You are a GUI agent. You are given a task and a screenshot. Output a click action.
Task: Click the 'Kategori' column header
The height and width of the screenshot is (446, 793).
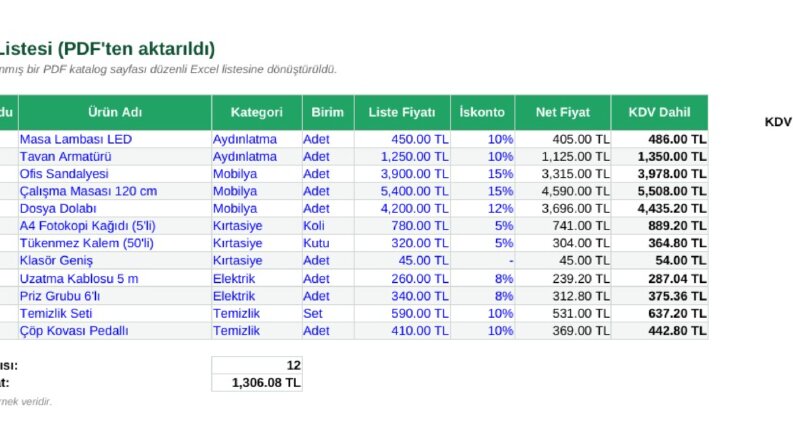(x=257, y=112)
